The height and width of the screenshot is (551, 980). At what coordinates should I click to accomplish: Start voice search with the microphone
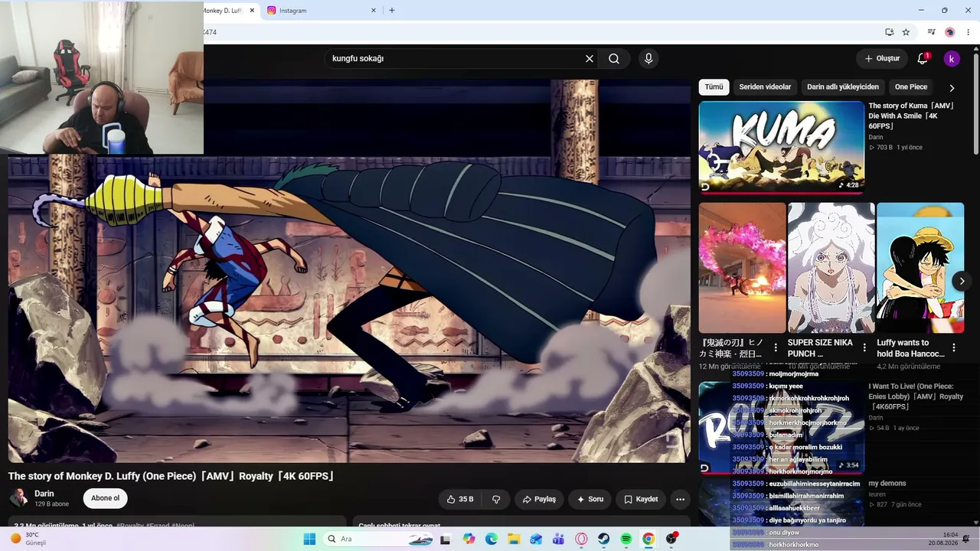648,59
